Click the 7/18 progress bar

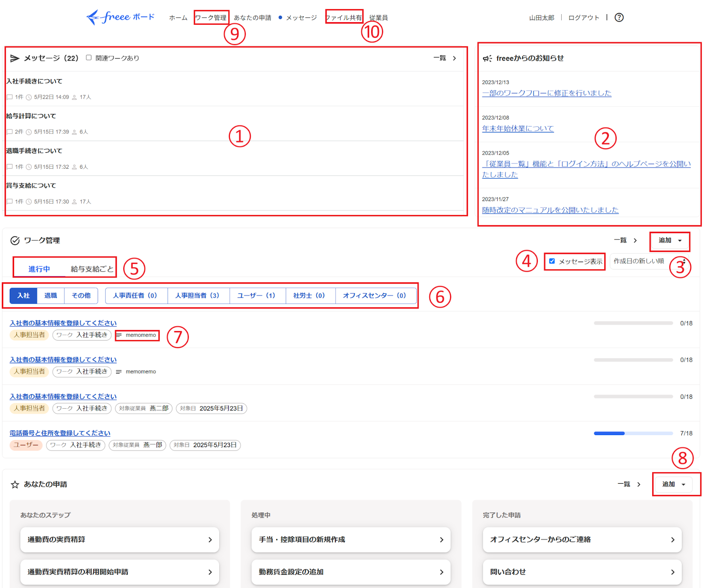[x=633, y=433]
